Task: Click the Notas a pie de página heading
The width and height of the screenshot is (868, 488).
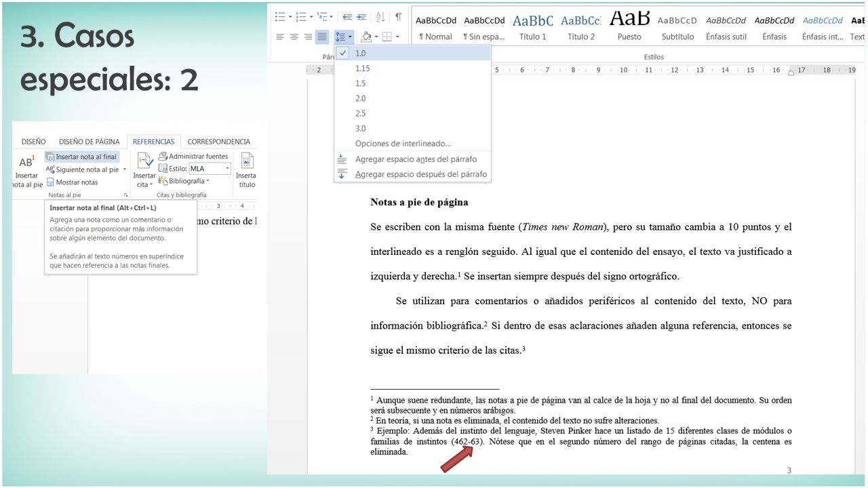Action: (x=419, y=202)
